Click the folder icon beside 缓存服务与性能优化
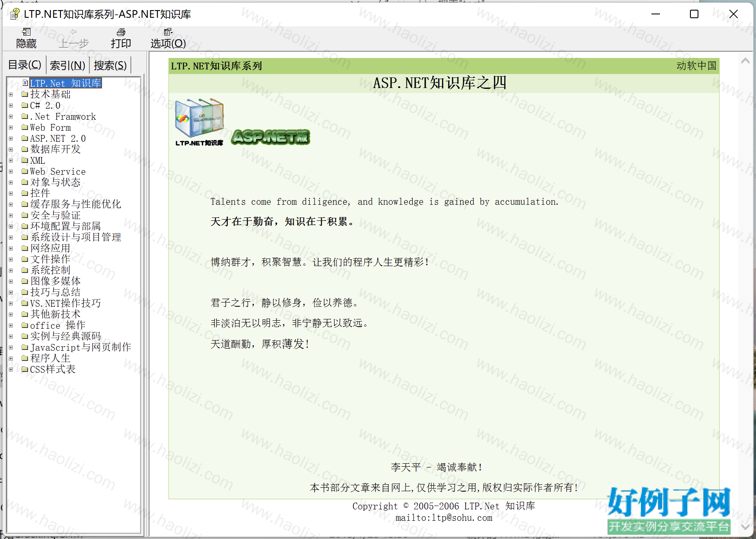 pos(25,204)
